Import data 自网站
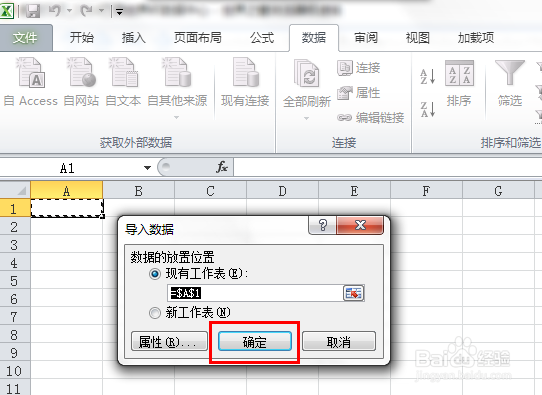 [x=82, y=82]
